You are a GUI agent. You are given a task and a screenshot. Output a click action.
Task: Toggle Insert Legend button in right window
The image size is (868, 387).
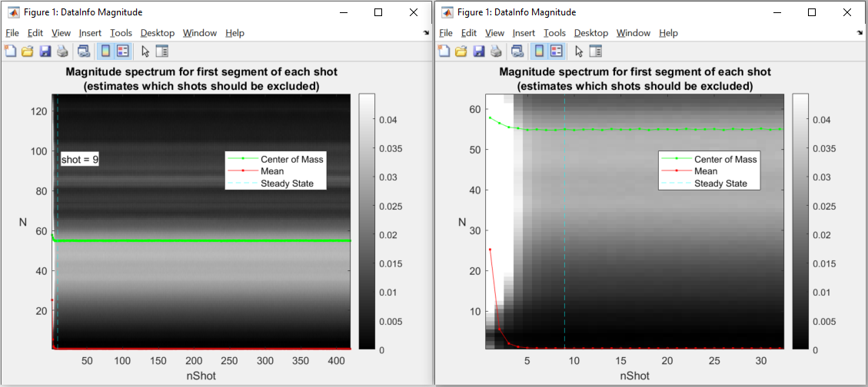point(556,51)
